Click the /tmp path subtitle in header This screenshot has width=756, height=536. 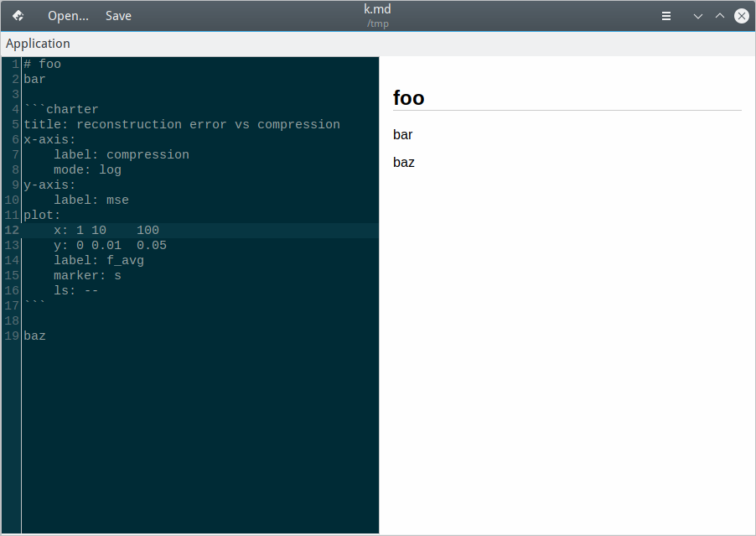coord(377,23)
